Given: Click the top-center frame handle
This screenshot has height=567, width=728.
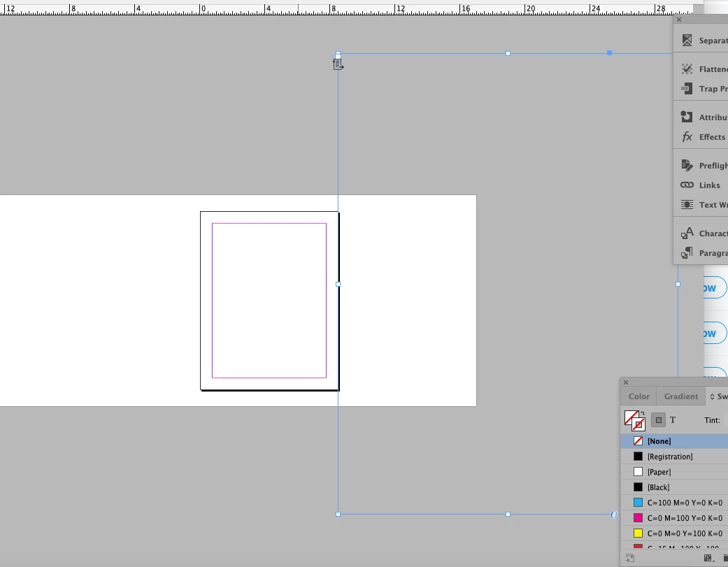Looking at the screenshot, I should [x=508, y=53].
